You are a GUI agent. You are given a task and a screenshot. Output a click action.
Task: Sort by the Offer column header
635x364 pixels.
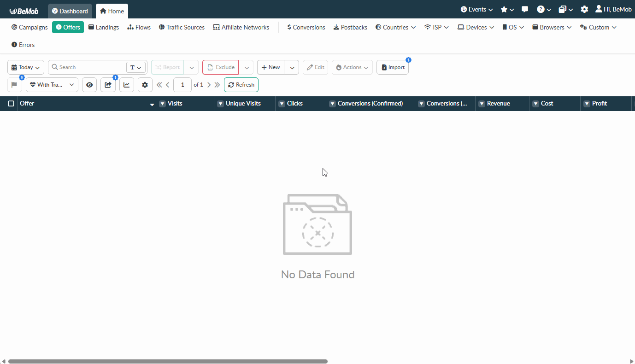coord(87,104)
